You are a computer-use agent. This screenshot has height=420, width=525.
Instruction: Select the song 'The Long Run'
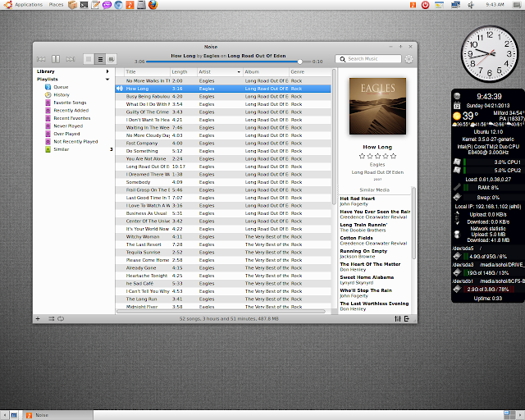click(223, 299)
